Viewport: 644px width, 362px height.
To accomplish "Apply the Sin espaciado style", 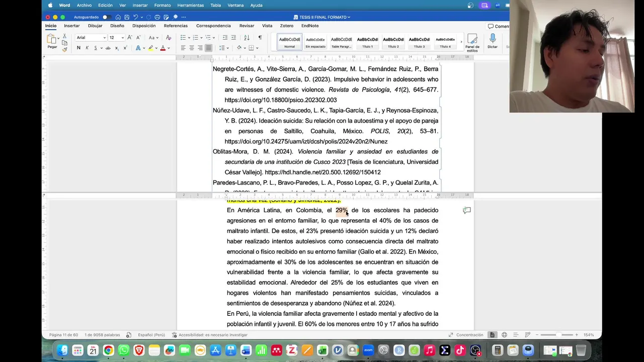I will pos(315,42).
